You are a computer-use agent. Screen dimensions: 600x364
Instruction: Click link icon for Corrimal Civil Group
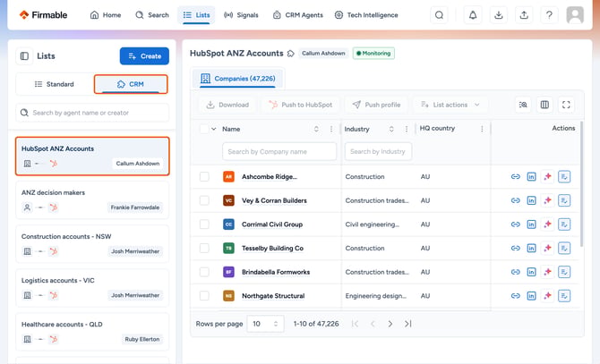[516, 224]
